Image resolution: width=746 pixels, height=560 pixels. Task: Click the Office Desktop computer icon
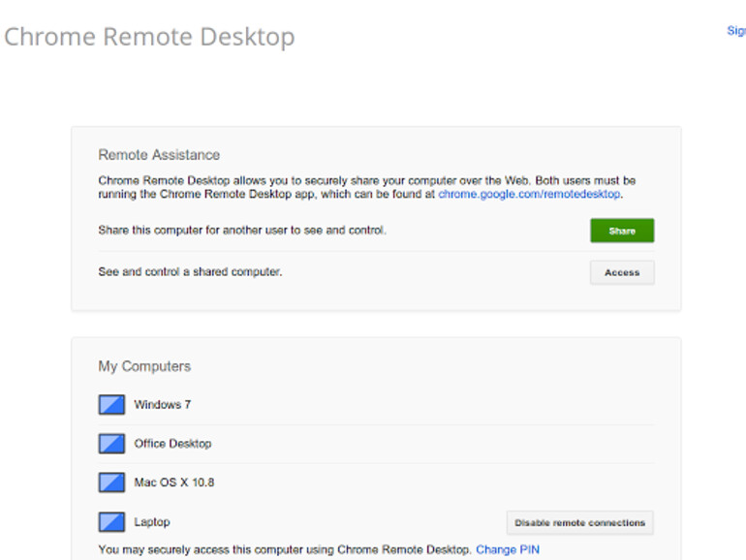tap(111, 444)
